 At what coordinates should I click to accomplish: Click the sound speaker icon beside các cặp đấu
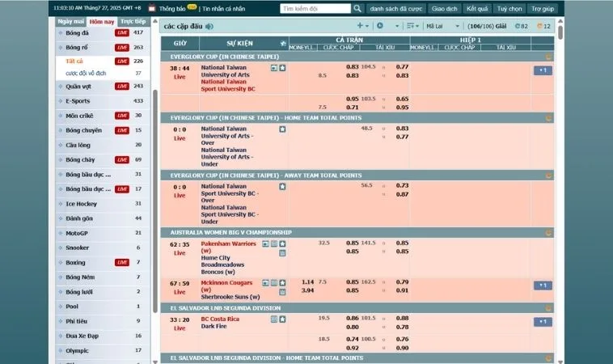[x=209, y=26]
